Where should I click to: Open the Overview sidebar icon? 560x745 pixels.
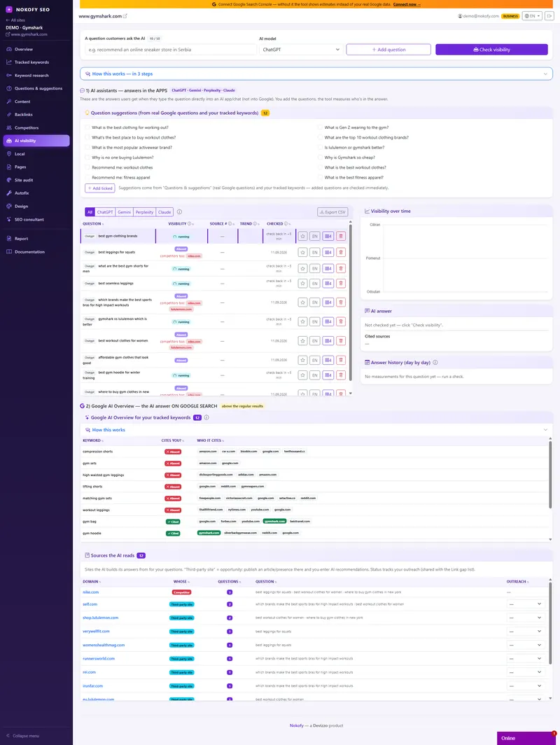[9, 49]
